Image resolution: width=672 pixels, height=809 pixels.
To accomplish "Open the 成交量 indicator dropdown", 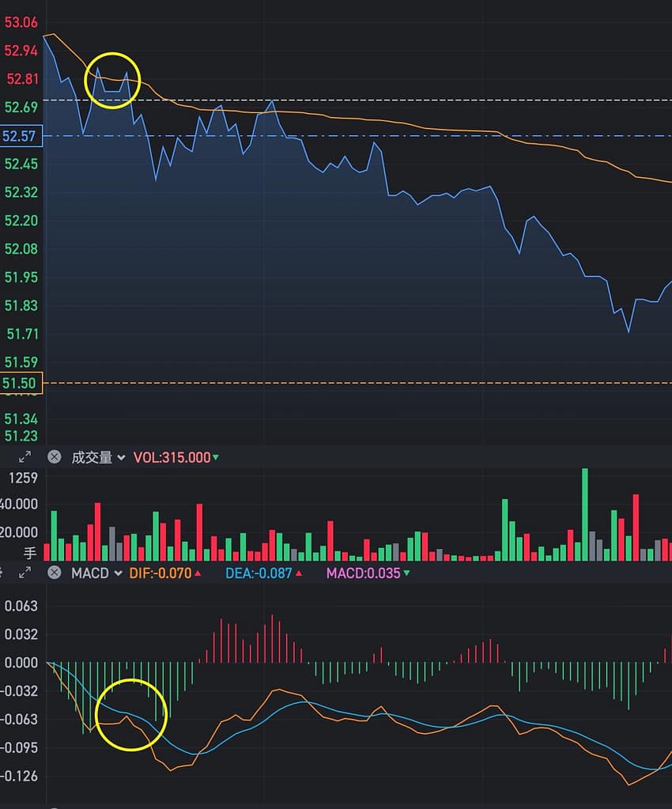I will 98,457.
